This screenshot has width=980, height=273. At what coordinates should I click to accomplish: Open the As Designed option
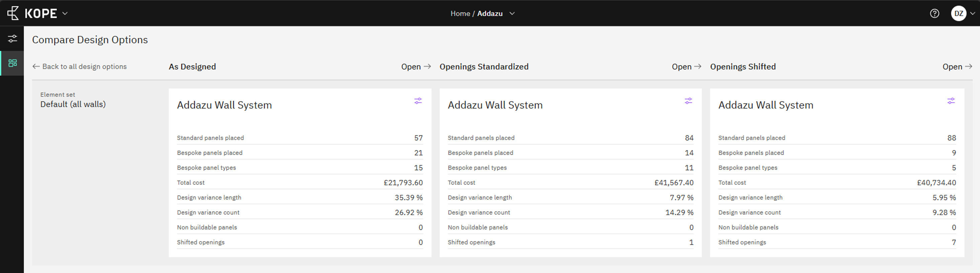tap(416, 67)
